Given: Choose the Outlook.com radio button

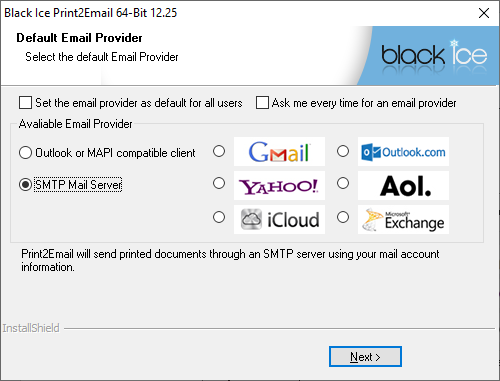Looking at the screenshot, I should 343,151.
